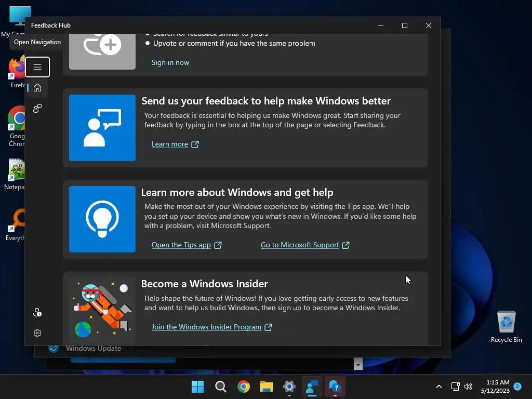Open Settings app in taskbar
532x399 pixels.
pyautogui.click(x=289, y=387)
